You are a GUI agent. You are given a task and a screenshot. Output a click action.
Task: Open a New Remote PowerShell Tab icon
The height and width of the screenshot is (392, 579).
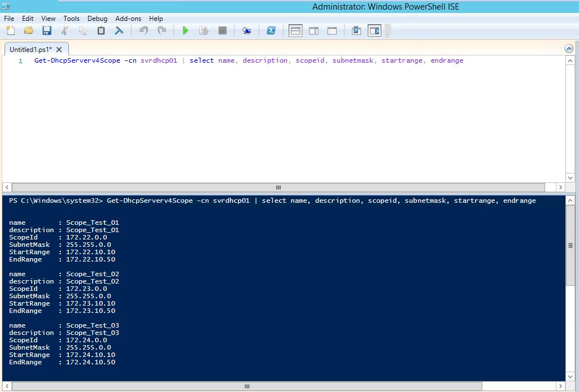246,31
